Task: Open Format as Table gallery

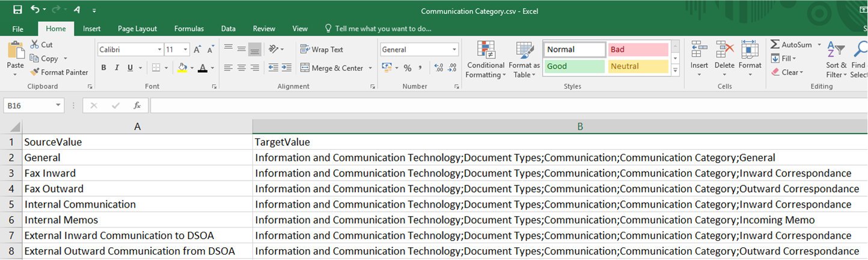Action: (x=524, y=60)
